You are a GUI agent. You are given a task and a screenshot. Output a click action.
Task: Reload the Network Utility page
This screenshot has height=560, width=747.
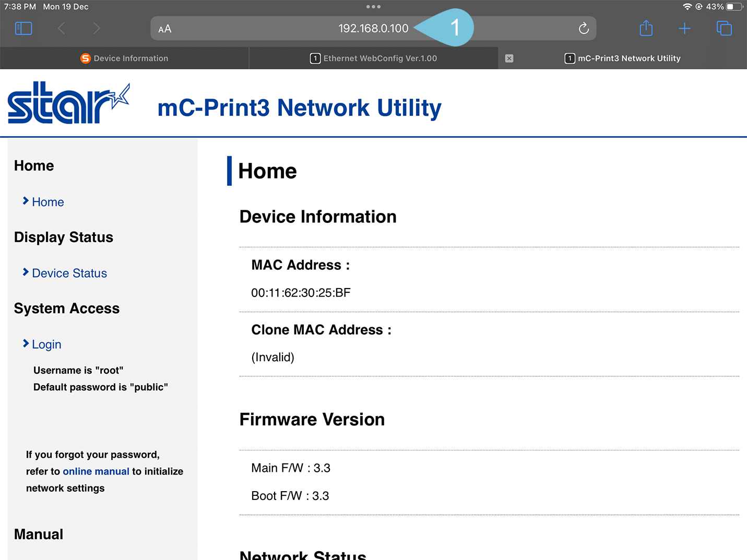coord(583,28)
